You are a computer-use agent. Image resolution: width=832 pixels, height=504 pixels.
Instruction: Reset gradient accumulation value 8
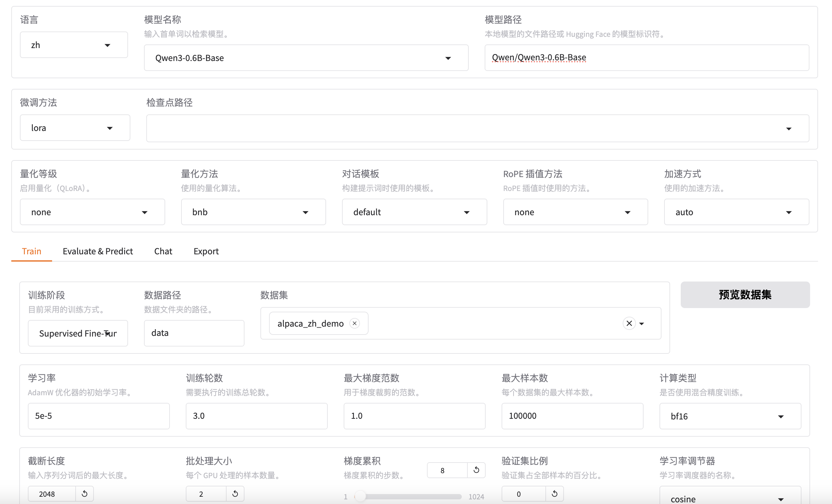point(476,470)
